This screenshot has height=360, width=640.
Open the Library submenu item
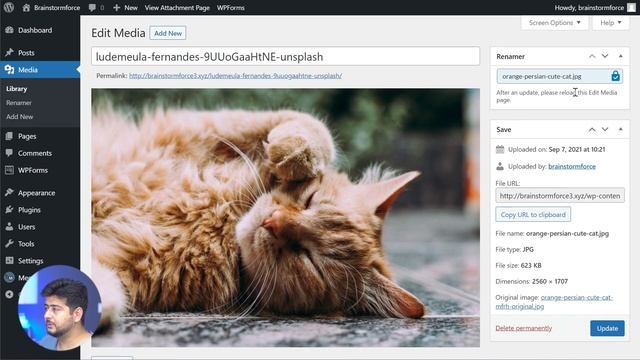click(17, 89)
